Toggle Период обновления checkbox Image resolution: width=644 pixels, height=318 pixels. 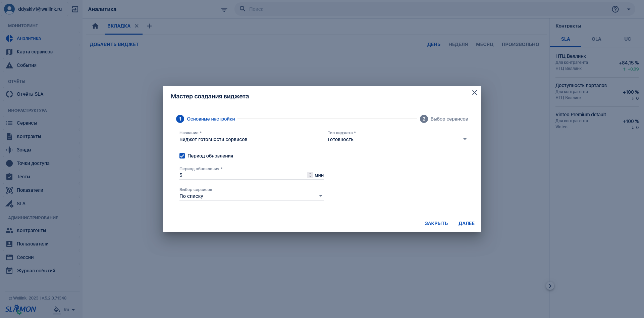coord(182,156)
